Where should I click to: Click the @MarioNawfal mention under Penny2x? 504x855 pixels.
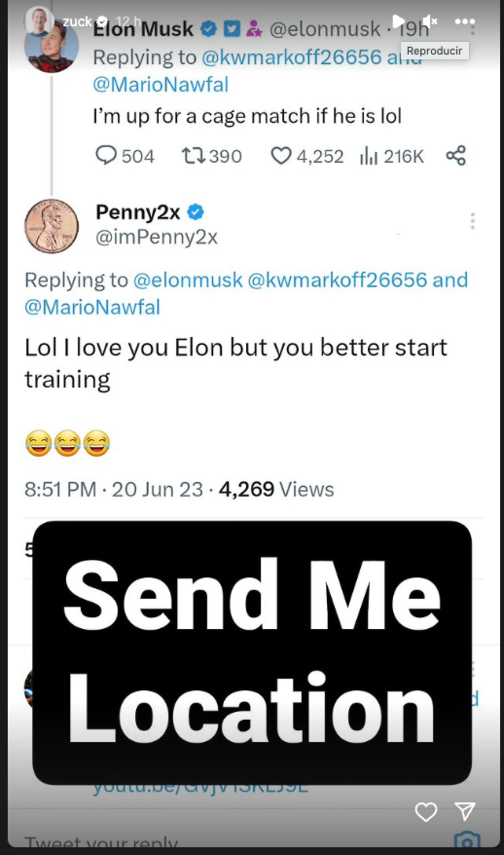pyautogui.click(x=93, y=307)
